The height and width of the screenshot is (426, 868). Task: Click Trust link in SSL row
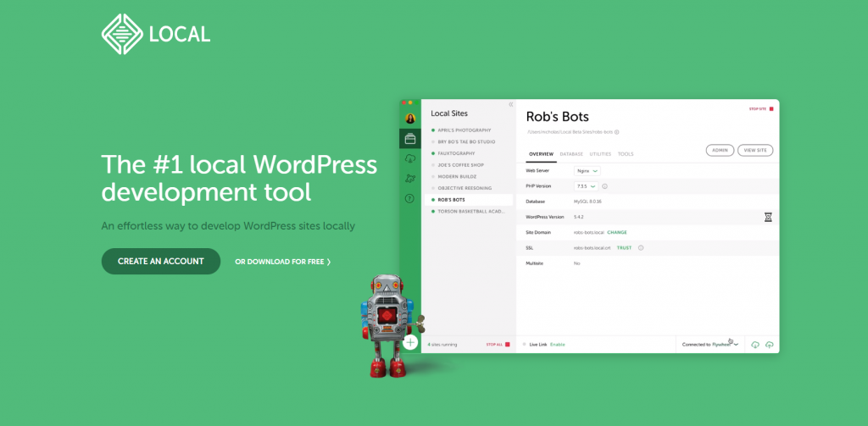tap(624, 248)
